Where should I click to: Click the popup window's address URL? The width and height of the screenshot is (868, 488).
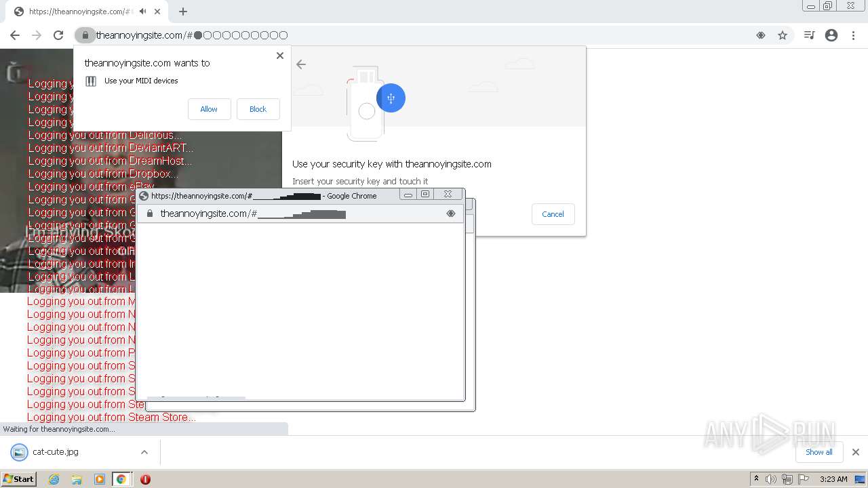[253, 213]
